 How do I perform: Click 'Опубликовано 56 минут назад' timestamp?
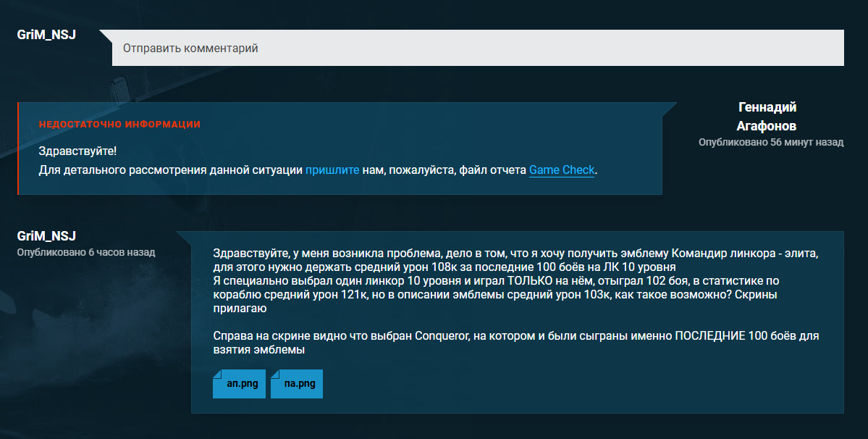pos(770,143)
